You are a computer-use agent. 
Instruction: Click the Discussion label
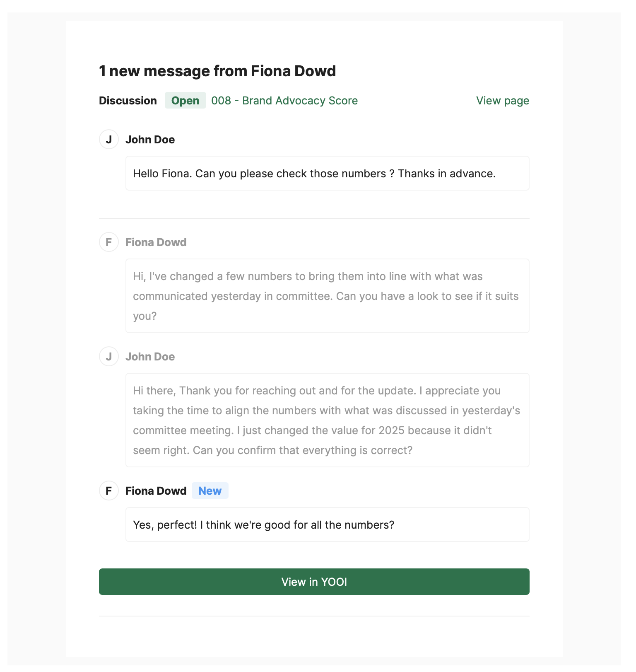pyautogui.click(x=128, y=101)
